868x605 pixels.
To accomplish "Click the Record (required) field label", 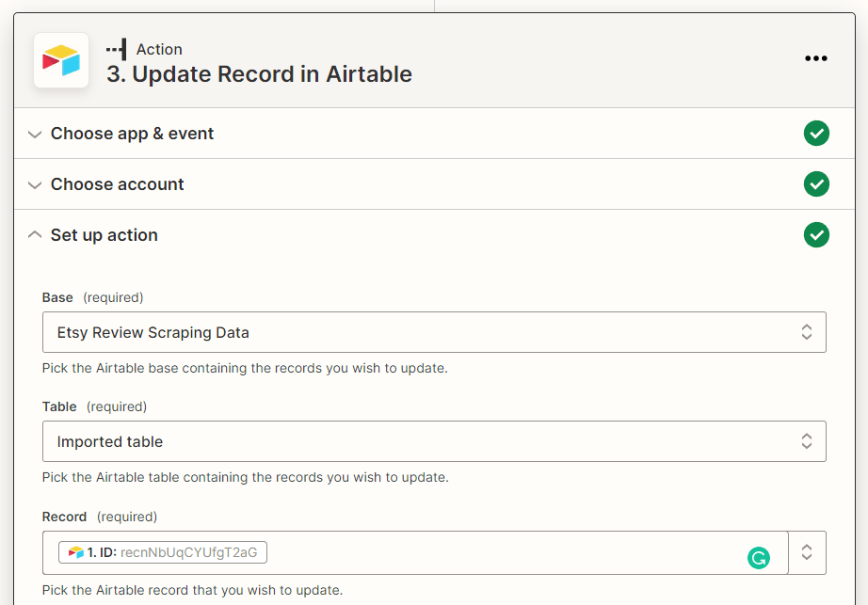I will click(100, 517).
